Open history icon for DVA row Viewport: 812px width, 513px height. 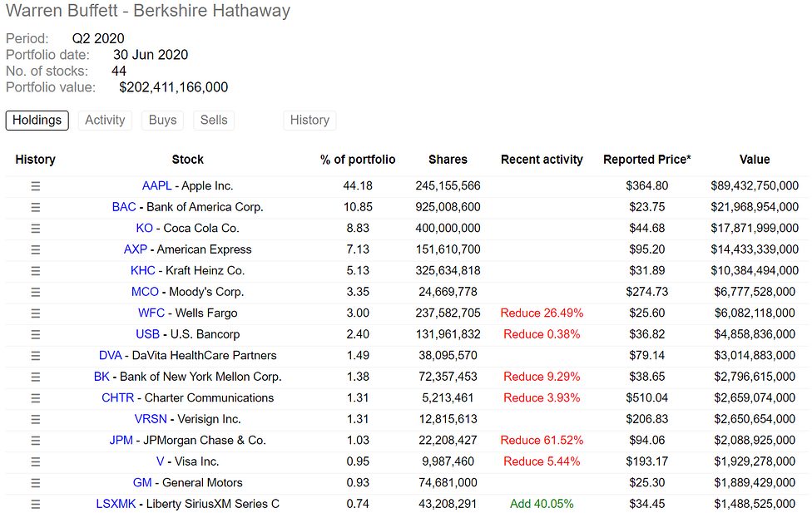click(35, 356)
